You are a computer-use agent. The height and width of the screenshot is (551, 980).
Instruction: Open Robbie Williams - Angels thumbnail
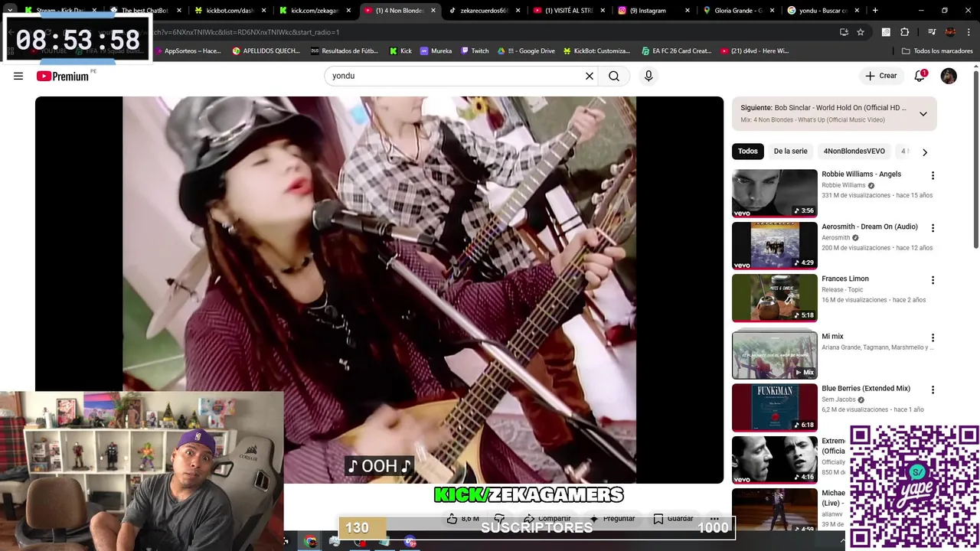pyautogui.click(x=775, y=193)
